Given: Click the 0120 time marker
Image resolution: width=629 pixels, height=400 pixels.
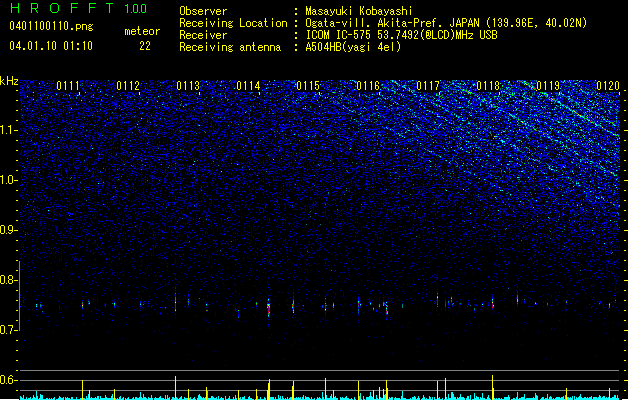Looking at the screenshot, I should point(608,86).
